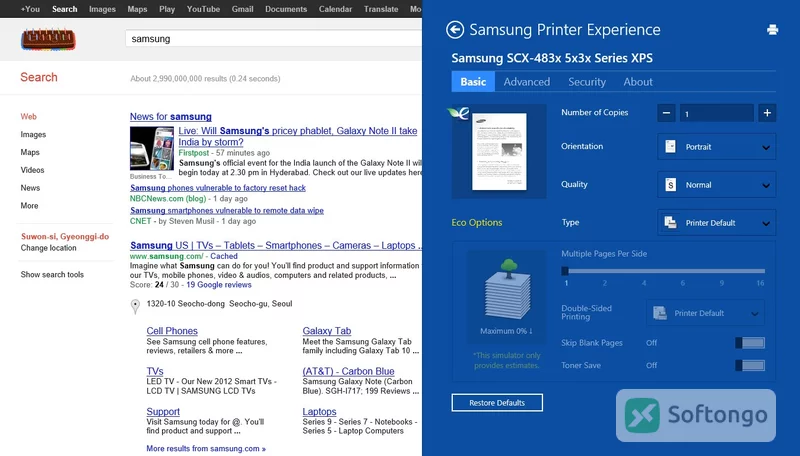
Task: Open the (AT&T) - Carbon Blue sitelink
Action: [x=348, y=371]
